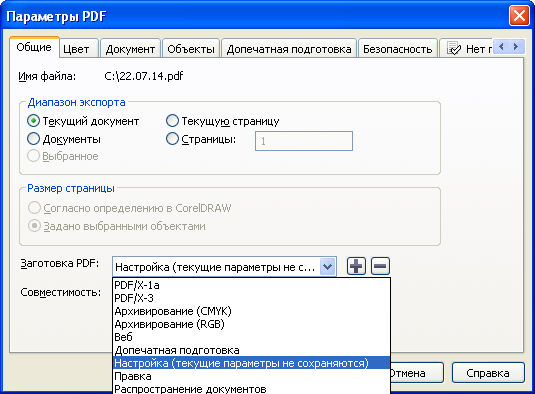The width and height of the screenshot is (535, 394).
Task: Select Архивирование (RGB) preset
Action: [x=251, y=324]
